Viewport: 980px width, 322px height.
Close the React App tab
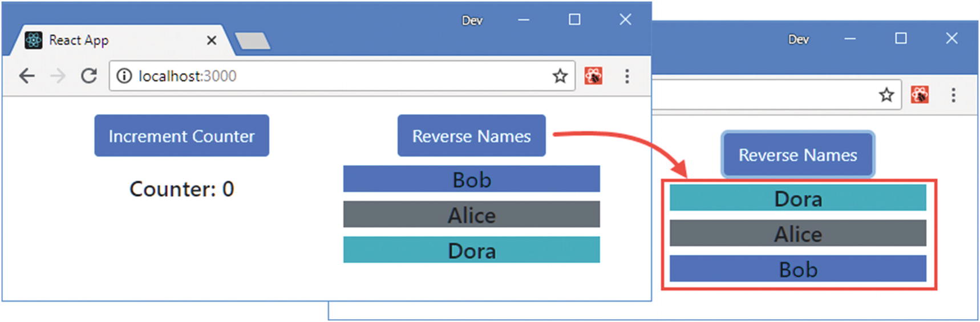(211, 41)
